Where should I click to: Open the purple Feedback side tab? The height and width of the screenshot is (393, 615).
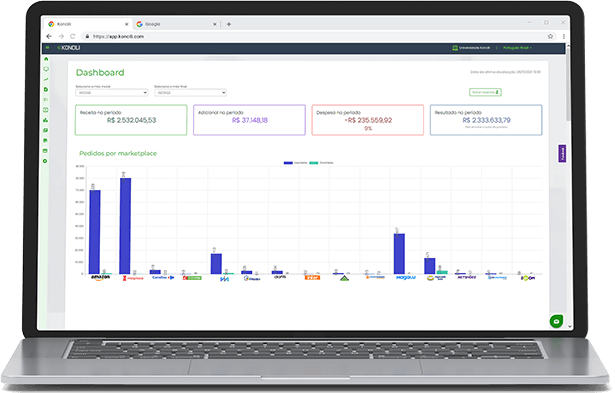pos(562,153)
